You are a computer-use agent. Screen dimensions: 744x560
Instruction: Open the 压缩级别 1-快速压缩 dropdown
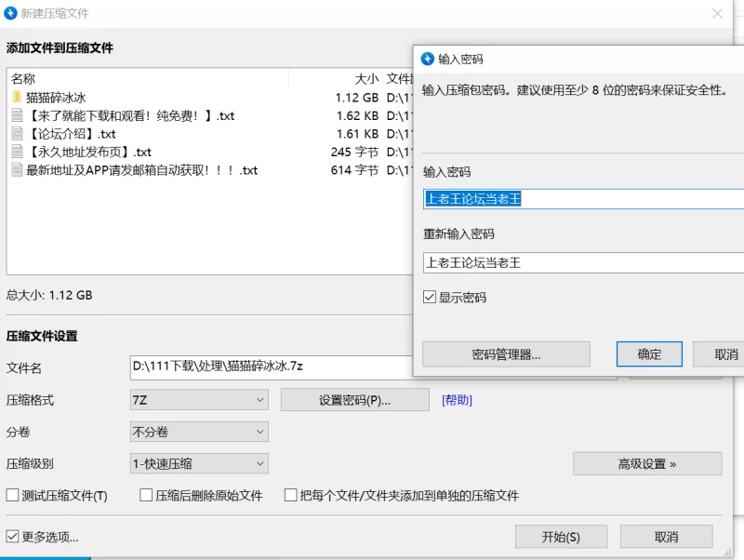[199, 463]
